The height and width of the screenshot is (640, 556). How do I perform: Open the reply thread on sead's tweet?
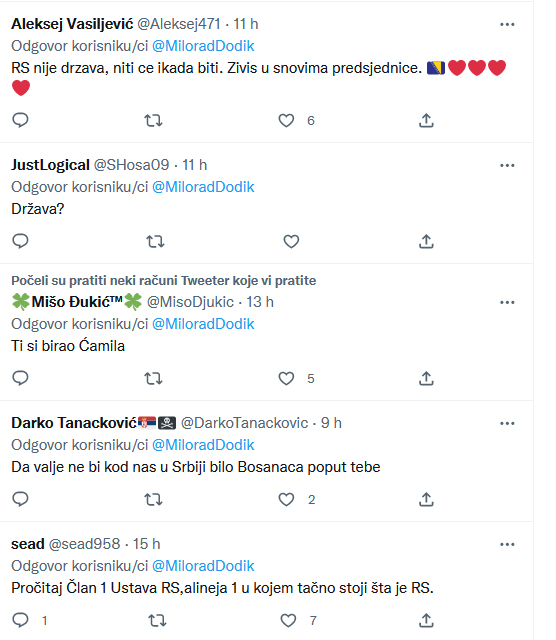point(20,620)
